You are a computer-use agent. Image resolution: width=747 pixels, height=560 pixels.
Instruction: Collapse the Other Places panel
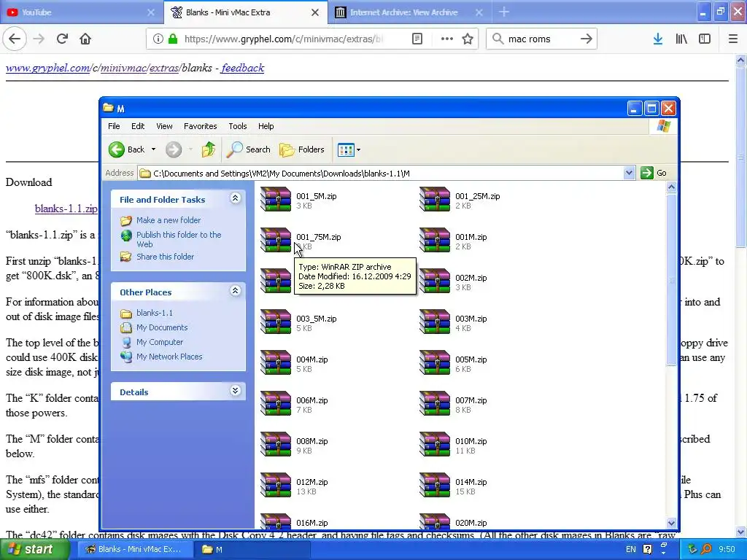pos(236,290)
